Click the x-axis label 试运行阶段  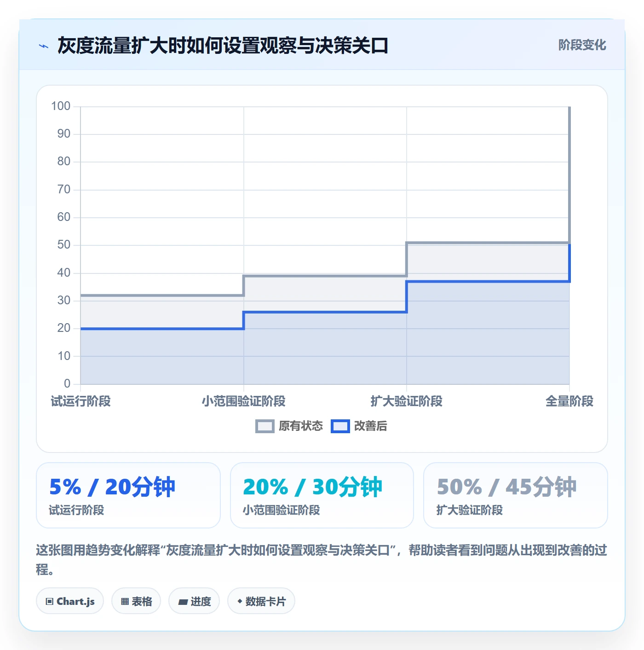click(x=80, y=401)
